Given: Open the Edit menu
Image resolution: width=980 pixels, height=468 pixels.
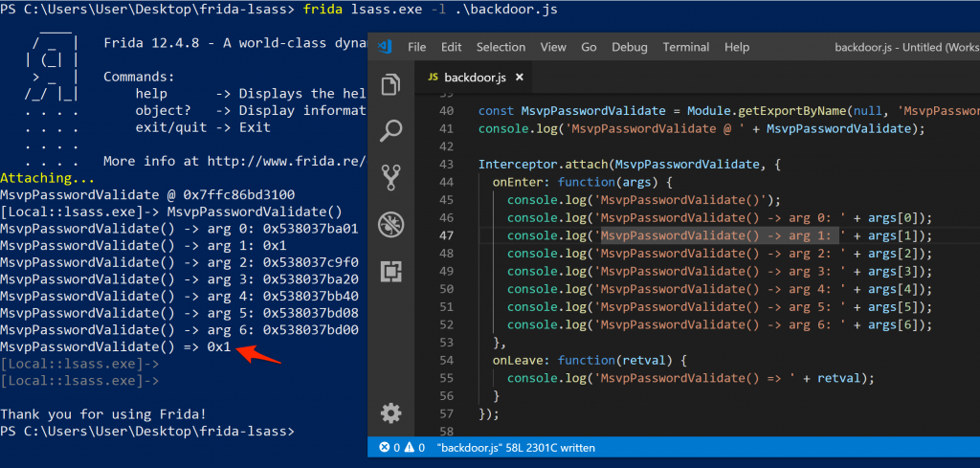Looking at the screenshot, I should (451, 47).
